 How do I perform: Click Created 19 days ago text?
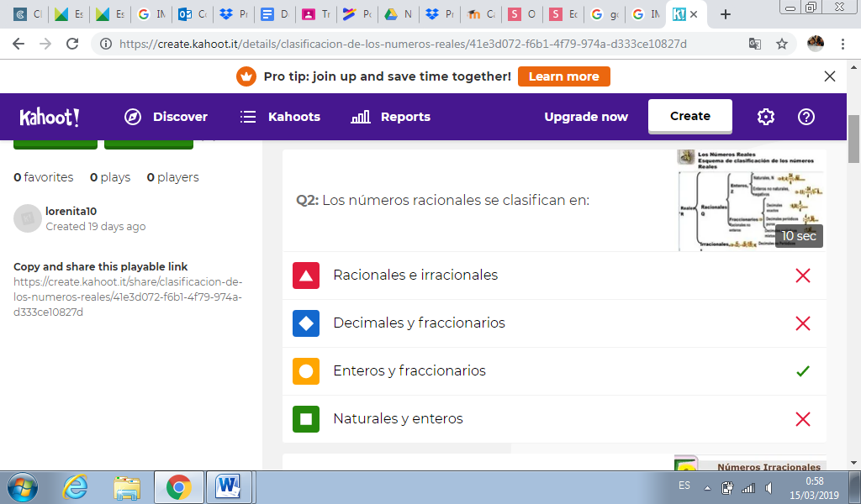tap(96, 227)
